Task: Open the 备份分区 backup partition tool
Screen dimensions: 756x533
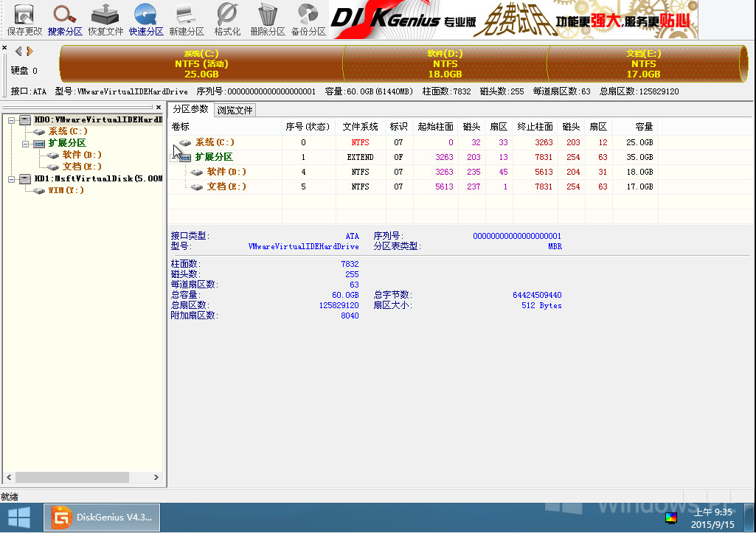Action: click(308, 20)
